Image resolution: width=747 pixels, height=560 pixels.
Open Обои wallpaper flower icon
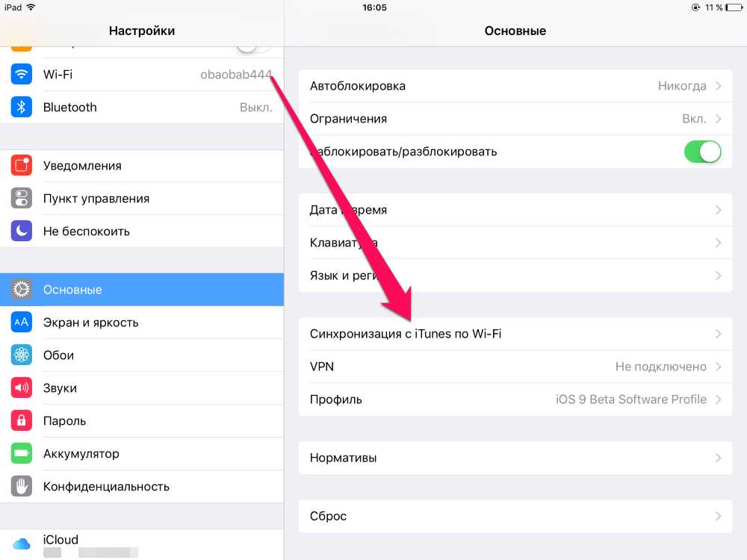pyautogui.click(x=22, y=355)
